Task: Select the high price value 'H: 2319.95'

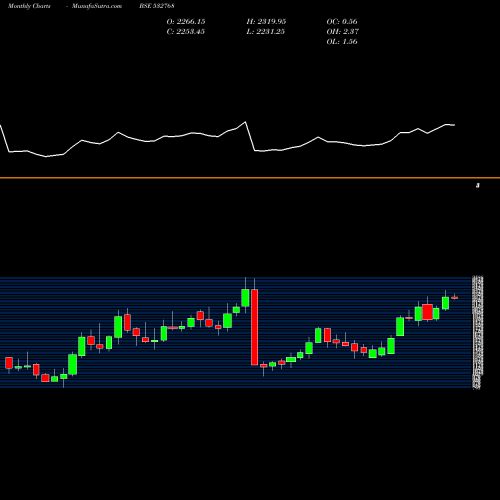Action: point(266,21)
